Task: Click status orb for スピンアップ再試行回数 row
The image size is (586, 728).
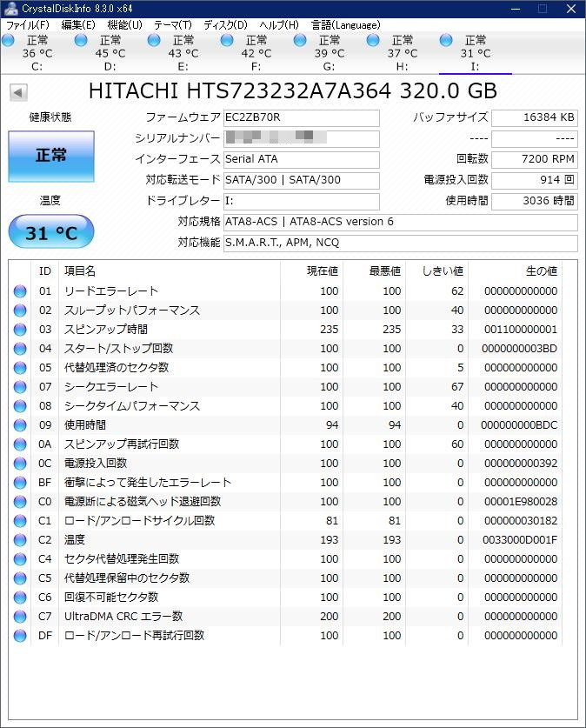Action: coord(20,444)
